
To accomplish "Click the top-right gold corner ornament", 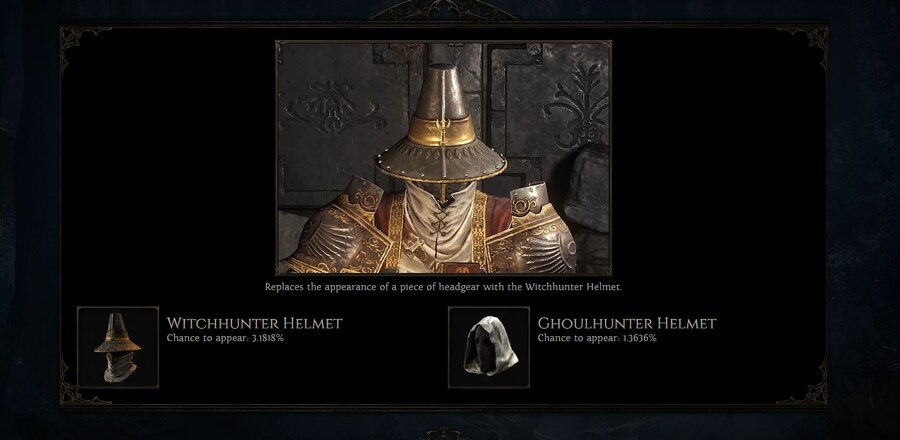I will (805, 42).
